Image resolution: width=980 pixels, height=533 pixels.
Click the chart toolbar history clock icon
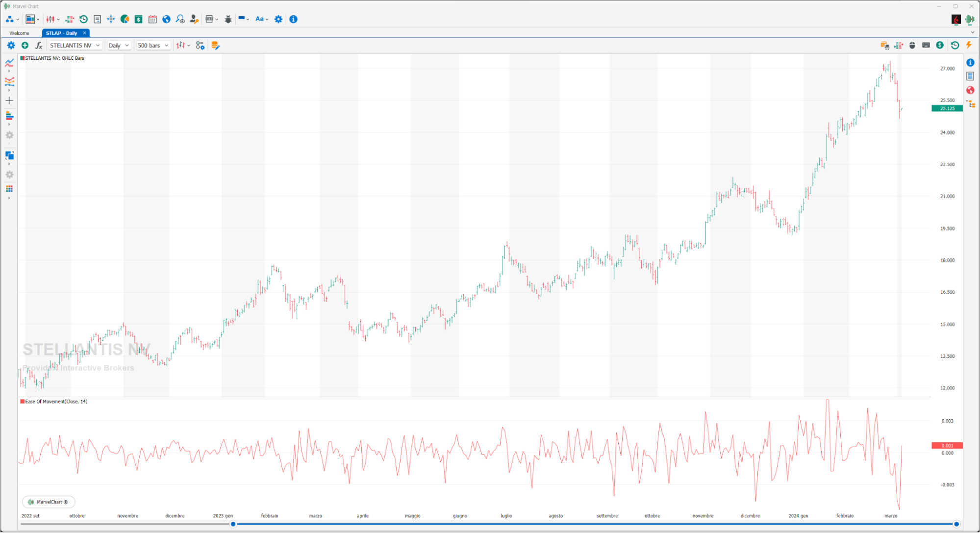(x=955, y=45)
